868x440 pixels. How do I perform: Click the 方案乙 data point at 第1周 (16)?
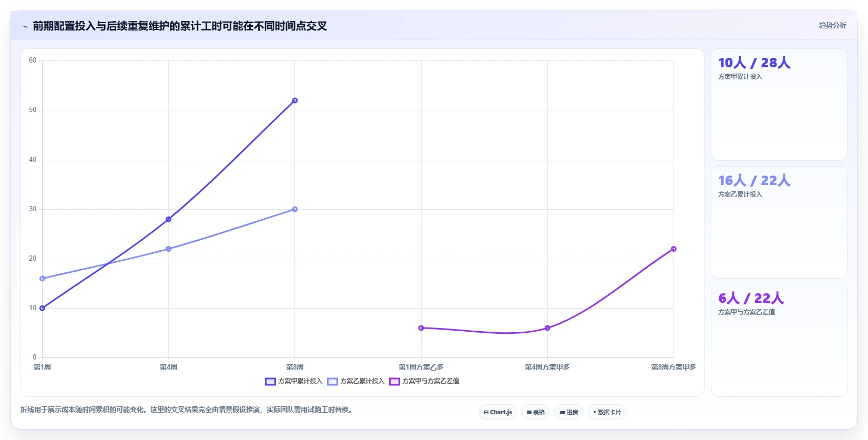tap(43, 279)
